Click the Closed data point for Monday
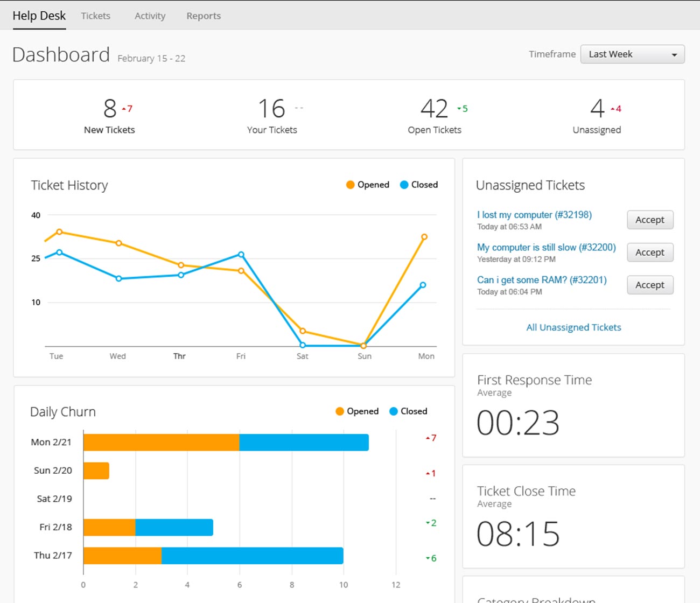The width and height of the screenshot is (700, 603). pyautogui.click(x=423, y=285)
